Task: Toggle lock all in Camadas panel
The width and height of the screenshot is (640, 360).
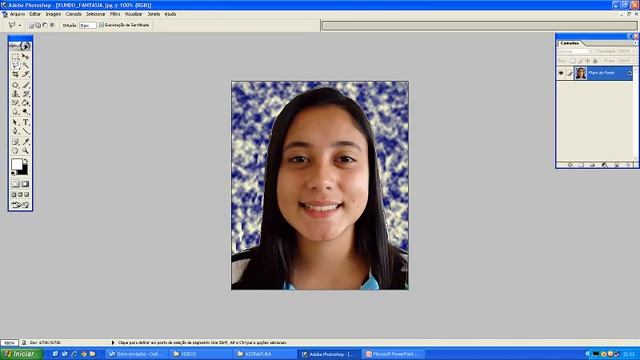Action: tap(595, 61)
